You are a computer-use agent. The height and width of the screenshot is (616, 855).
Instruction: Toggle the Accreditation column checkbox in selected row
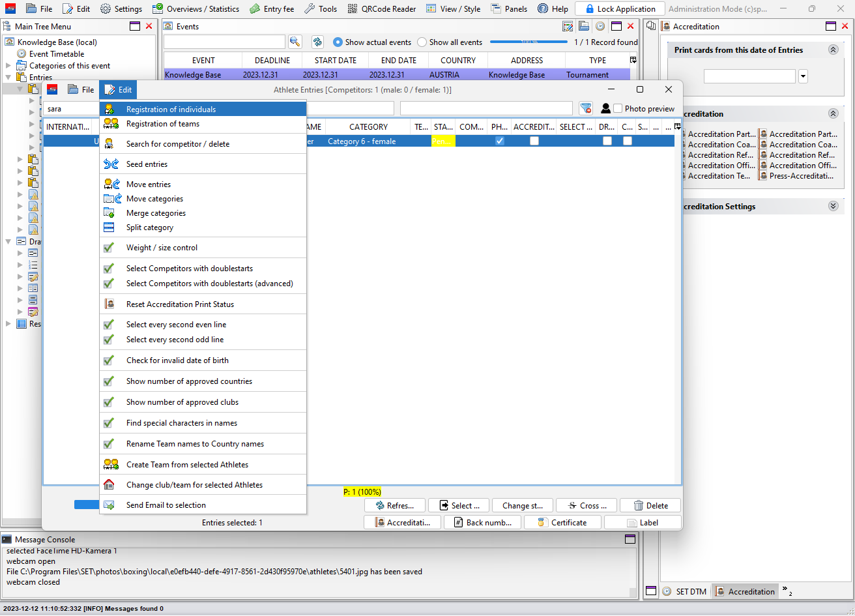534,141
